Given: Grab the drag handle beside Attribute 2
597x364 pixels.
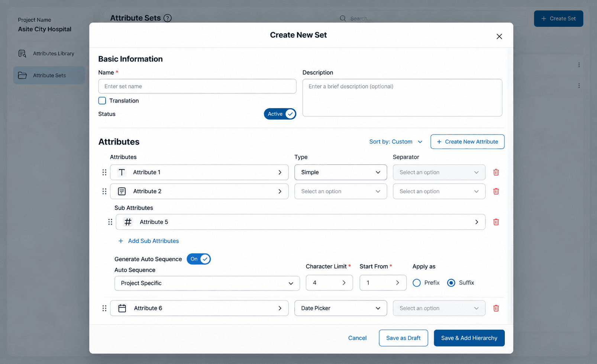Looking at the screenshot, I should (x=104, y=191).
